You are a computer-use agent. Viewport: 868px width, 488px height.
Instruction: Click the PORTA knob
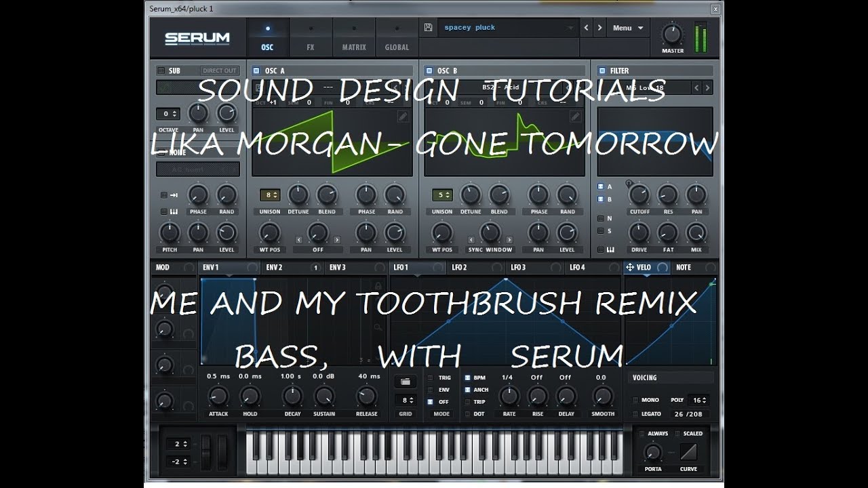click(x=652, y=452)
